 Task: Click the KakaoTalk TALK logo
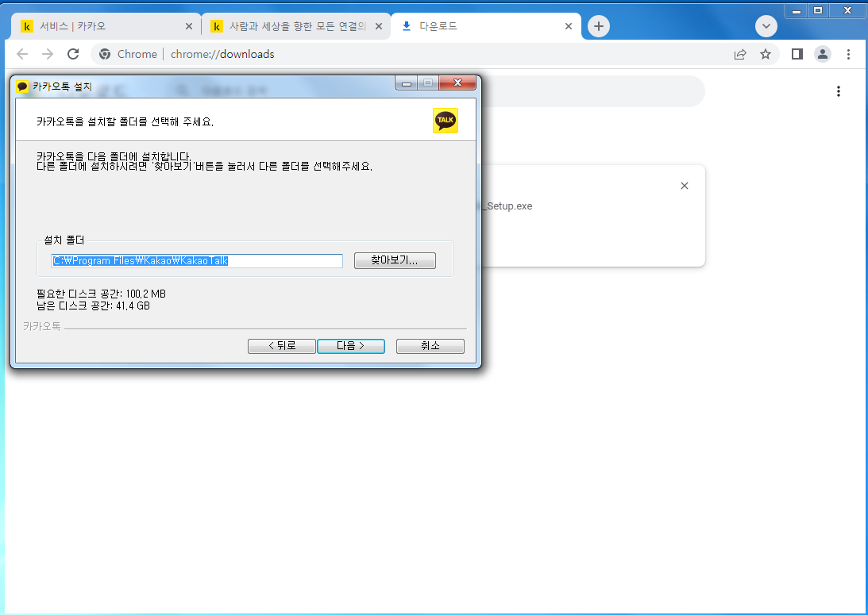pyautogui.click(x=446, y=120)
